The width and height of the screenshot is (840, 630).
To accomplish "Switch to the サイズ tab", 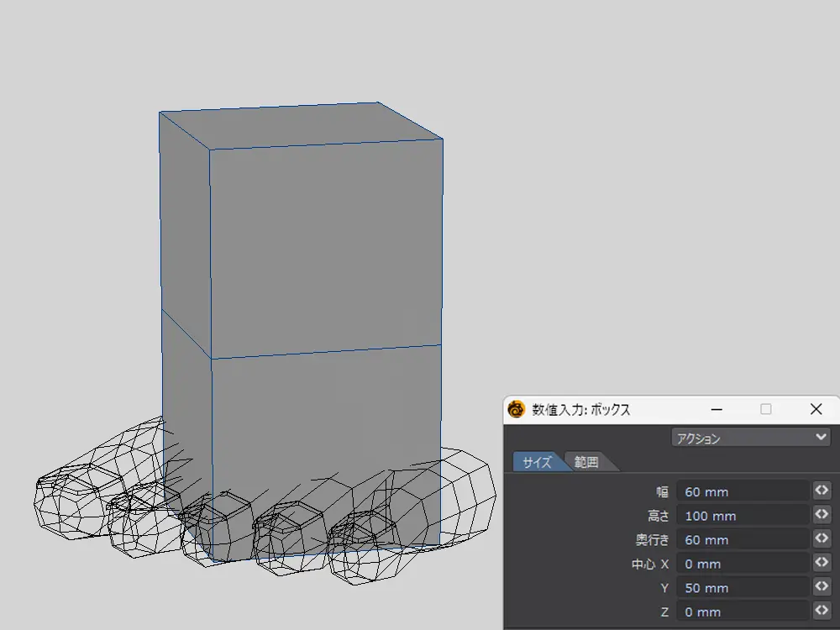I will pos(538,462).
